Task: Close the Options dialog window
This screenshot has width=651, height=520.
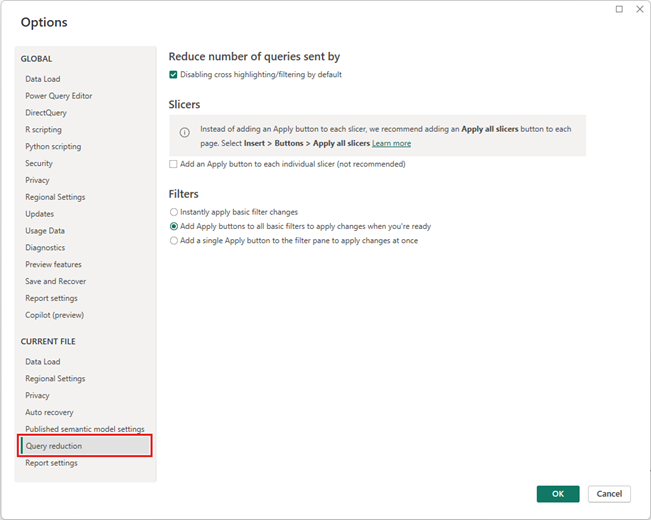Action: [639, 9]
